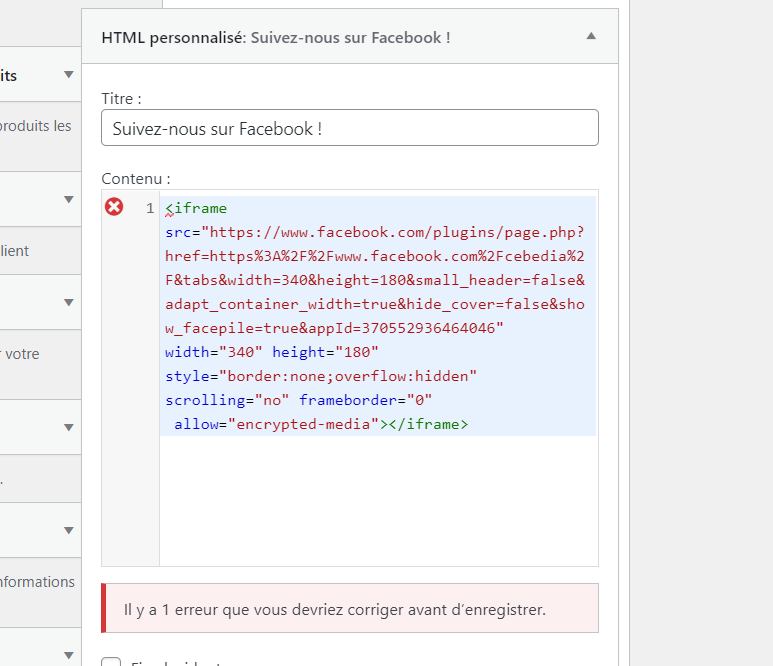Click the width="340" attribute
The height and width of the screenshot is (666, 773).
[213, 352]
